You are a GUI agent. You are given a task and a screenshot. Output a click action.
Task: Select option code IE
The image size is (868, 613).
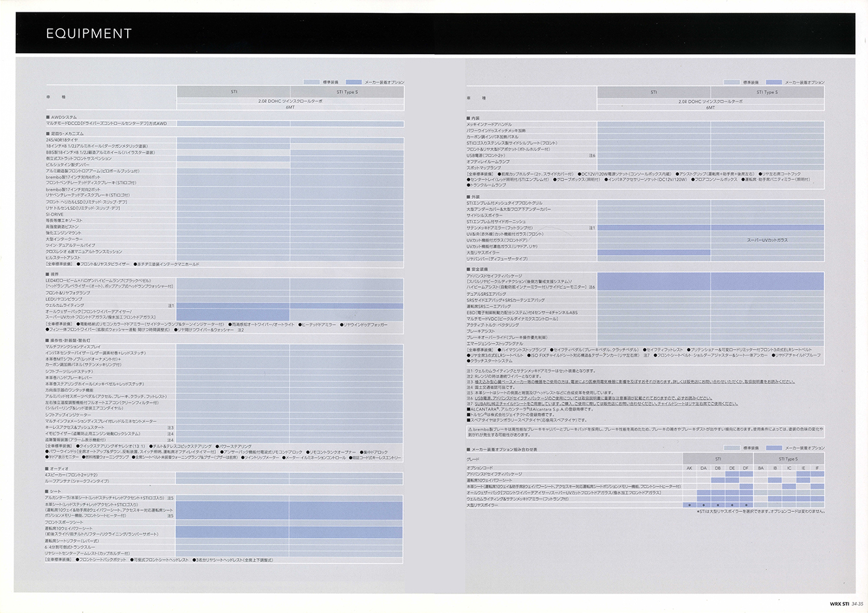pos(803,468)
